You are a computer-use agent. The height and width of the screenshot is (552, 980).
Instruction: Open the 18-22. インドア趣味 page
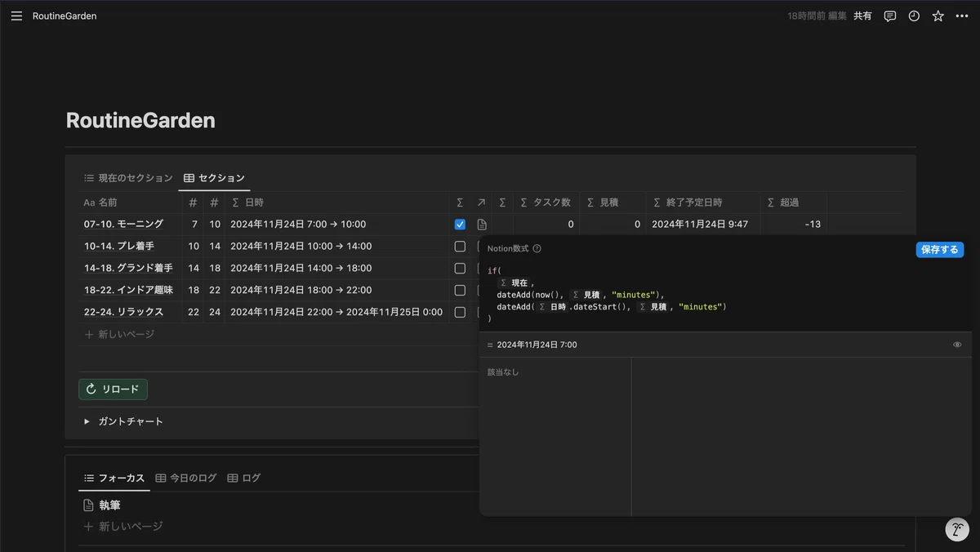(128, 290)
